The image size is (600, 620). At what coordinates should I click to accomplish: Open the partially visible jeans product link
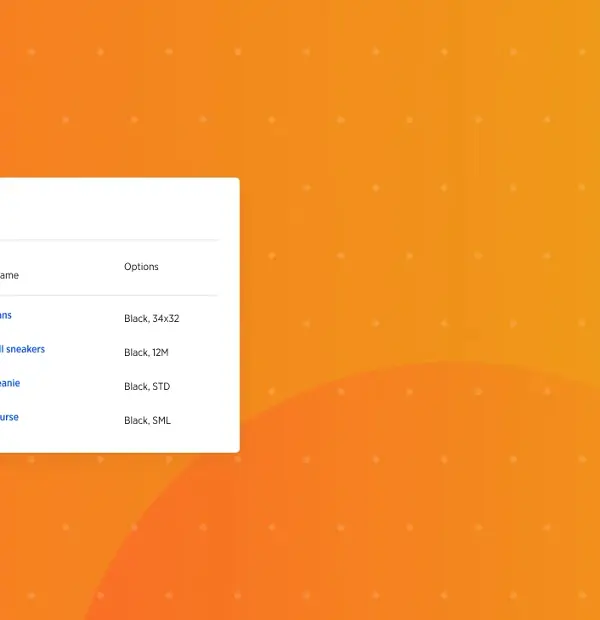pos(6,315)
